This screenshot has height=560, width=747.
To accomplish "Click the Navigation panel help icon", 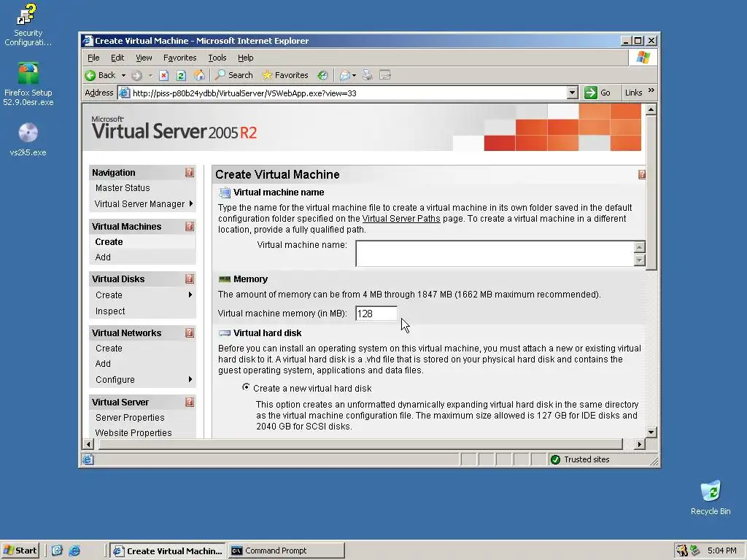I will click(x=190, y=172).
